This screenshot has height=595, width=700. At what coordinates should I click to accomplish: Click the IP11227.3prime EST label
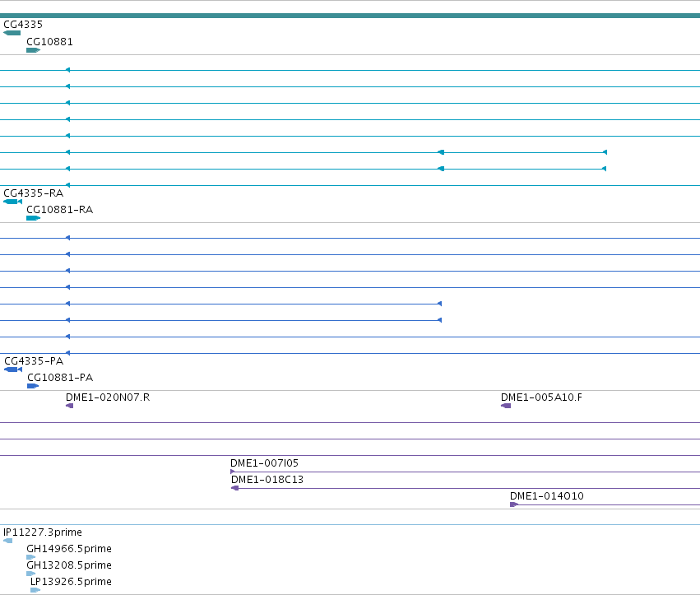click(43, 532)
